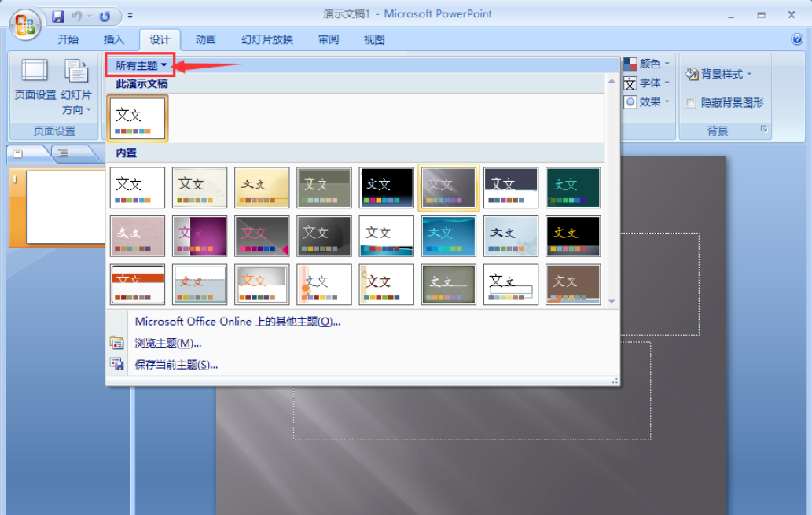Apply the dark olive framed theme
Image resolution: width=812 pixels, height=515 pixels.
coord(449,285)
